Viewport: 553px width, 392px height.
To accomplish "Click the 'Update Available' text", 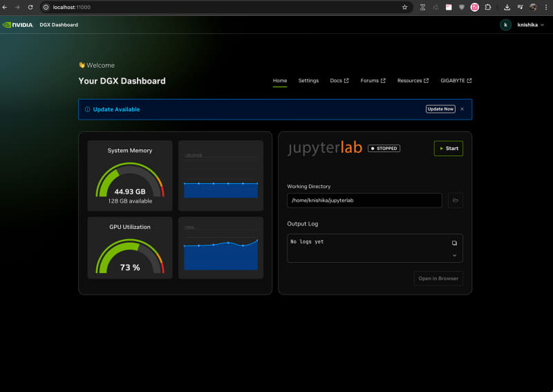I will (x=116, y=109).
